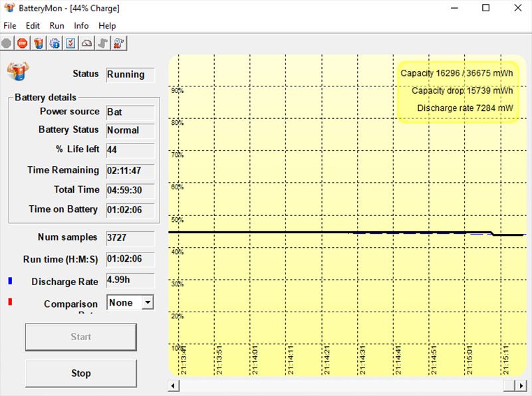Click the Status field showing Running
Image resolution: width=532 pixels, height=396 pixels.
(130, 74)
